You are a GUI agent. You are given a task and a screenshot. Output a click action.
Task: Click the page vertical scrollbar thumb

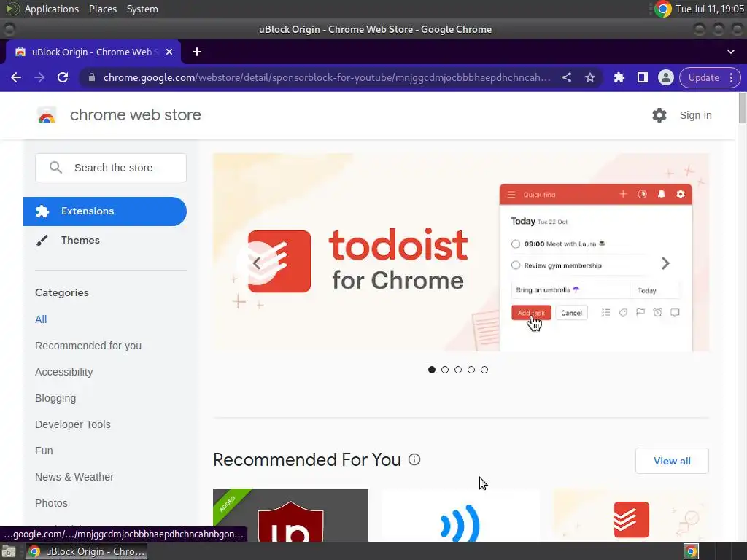click(x=742, y=108)
